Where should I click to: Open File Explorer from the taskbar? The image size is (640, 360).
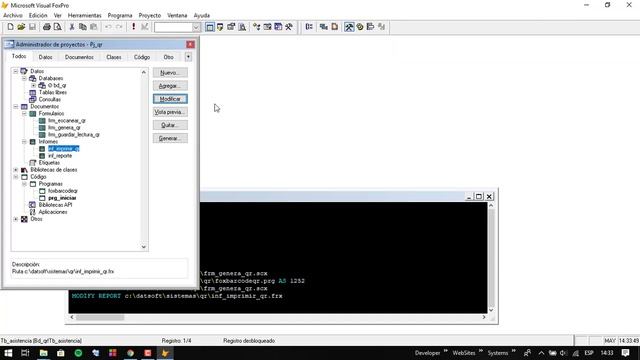pos(43,353)
